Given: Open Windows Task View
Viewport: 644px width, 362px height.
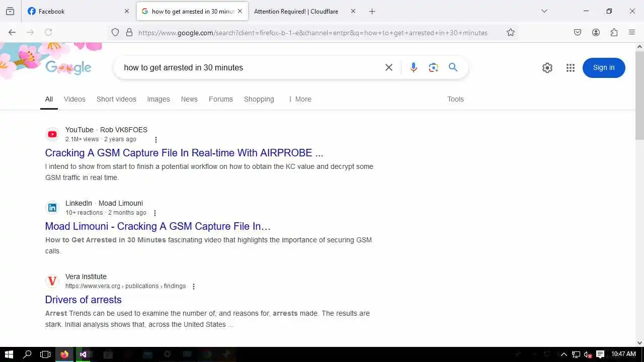Looking at the screenshot, I should 45,354.
